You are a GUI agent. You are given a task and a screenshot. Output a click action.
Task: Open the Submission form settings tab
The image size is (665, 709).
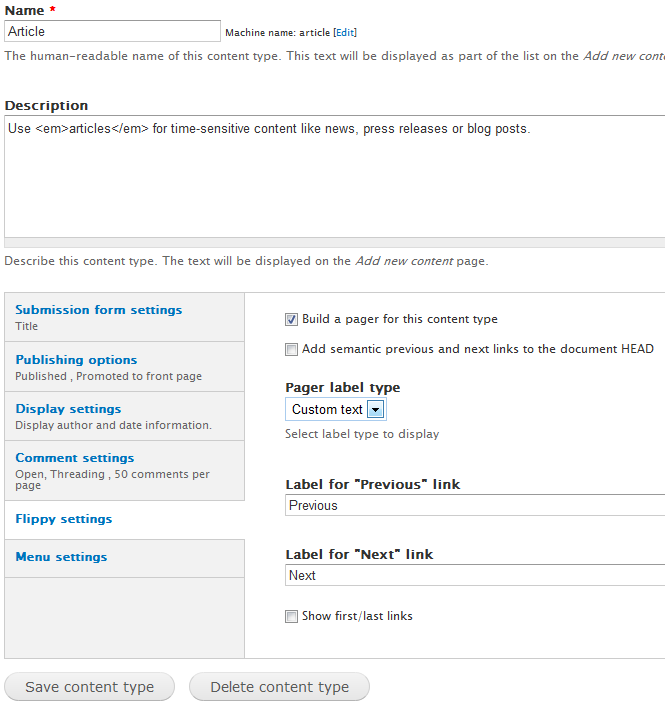pyautogui.click(x=99, y=310)
